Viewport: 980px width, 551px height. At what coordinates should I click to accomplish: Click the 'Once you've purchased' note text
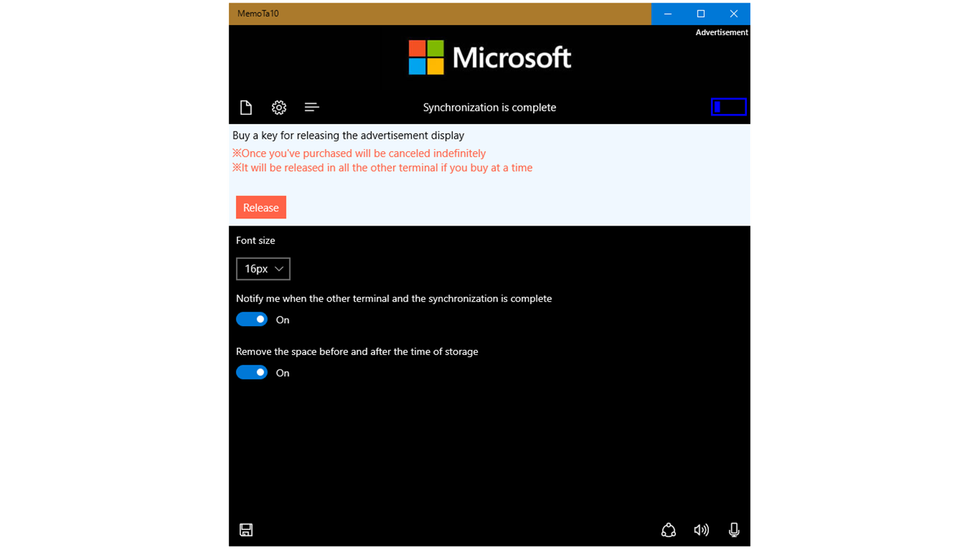359,153
